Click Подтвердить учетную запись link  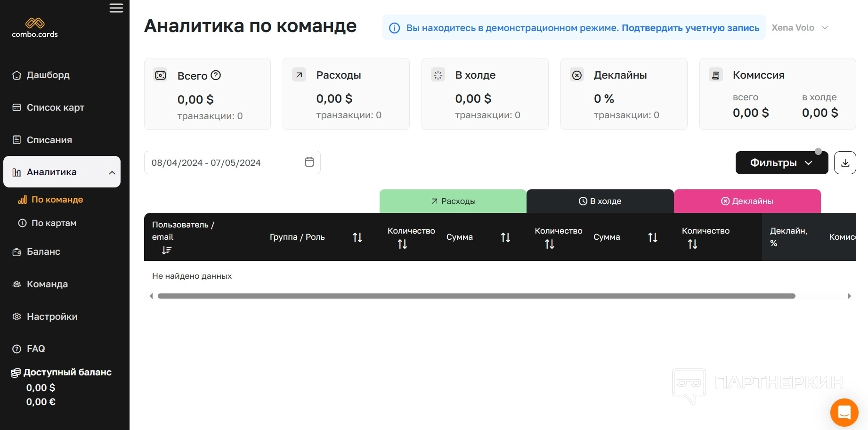coord(690,28)
